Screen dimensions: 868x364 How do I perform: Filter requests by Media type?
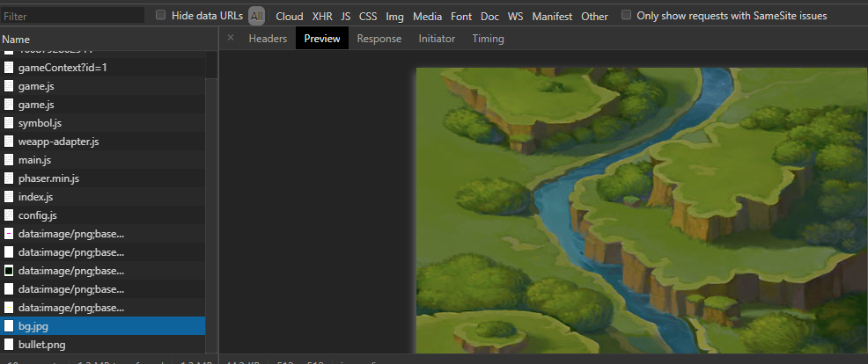(x=427, y=17)
